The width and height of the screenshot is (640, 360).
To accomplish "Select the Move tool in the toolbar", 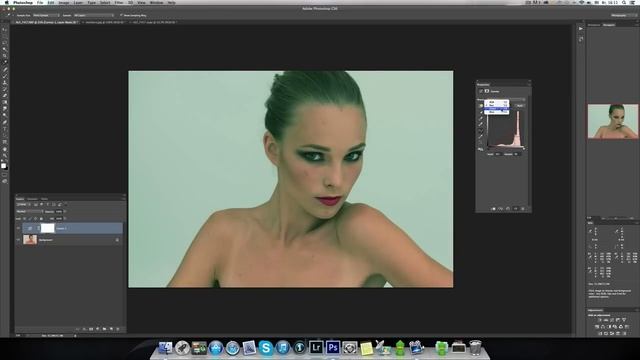I will tap(4, 29).
